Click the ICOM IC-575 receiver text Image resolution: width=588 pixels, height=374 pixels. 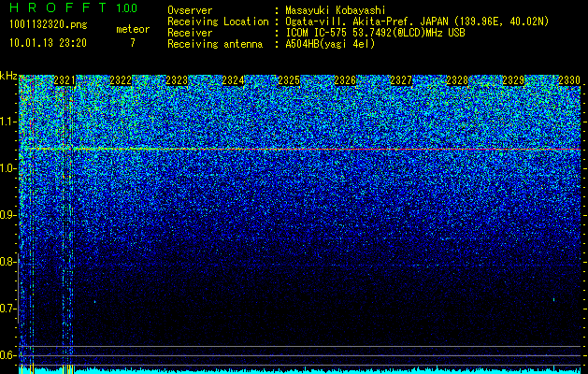point(375,33)
